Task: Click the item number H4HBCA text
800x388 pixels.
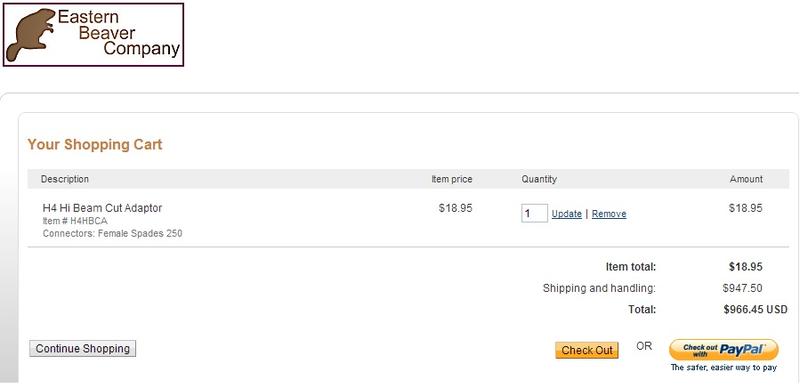Action: (x=75, y=221)
